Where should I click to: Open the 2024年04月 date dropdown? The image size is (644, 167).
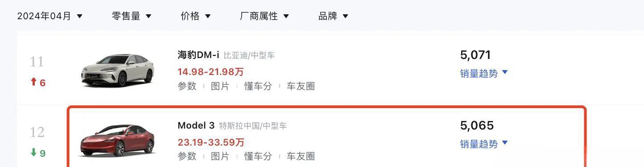coord(50,16)
